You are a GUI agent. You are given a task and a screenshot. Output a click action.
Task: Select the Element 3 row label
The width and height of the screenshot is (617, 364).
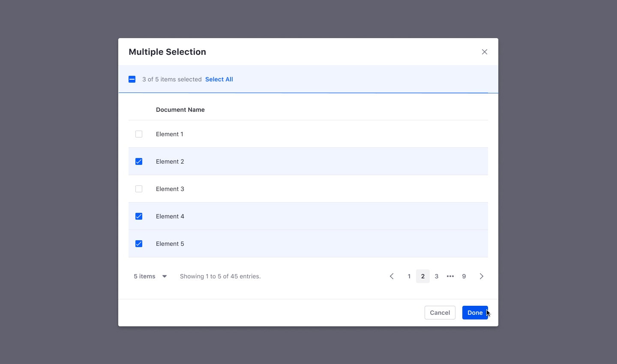click(x=170, y=189)
